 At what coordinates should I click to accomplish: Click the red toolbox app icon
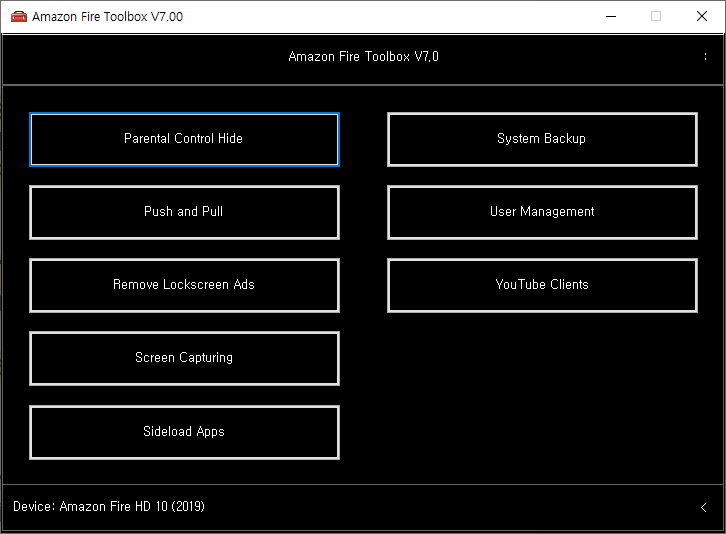[19, 17]
